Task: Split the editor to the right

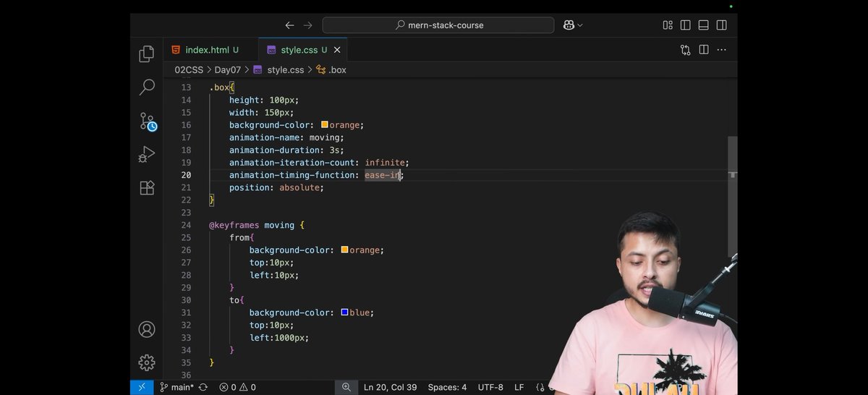Action: (704, 50)
